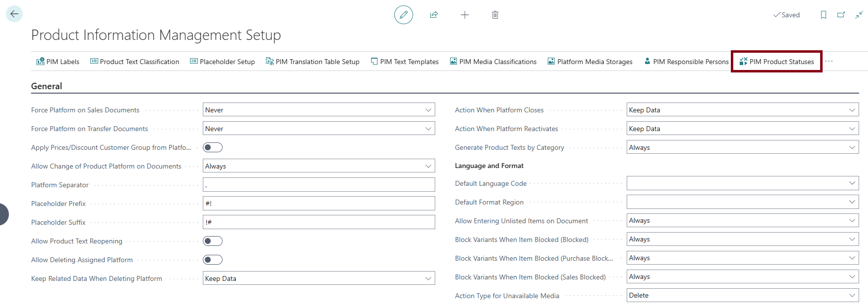
Task: Click the PIM Product Statuses icon
Action: 743,61
